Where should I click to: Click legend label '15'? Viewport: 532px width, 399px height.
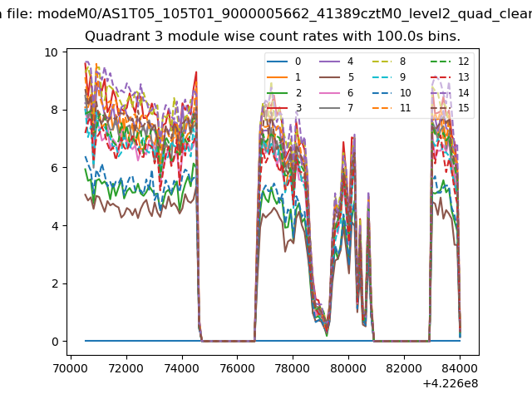464,108
